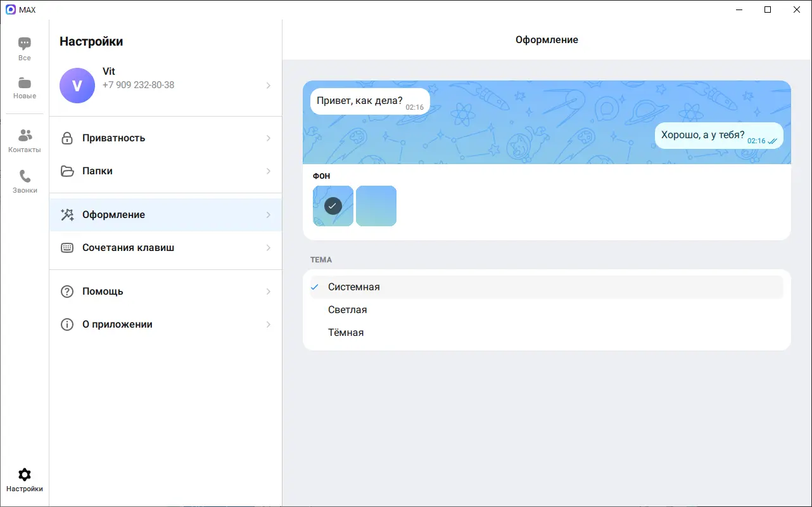Screen dimensions: 812x507
Task: Maximize the MAX window
Action: click(768, 10)
